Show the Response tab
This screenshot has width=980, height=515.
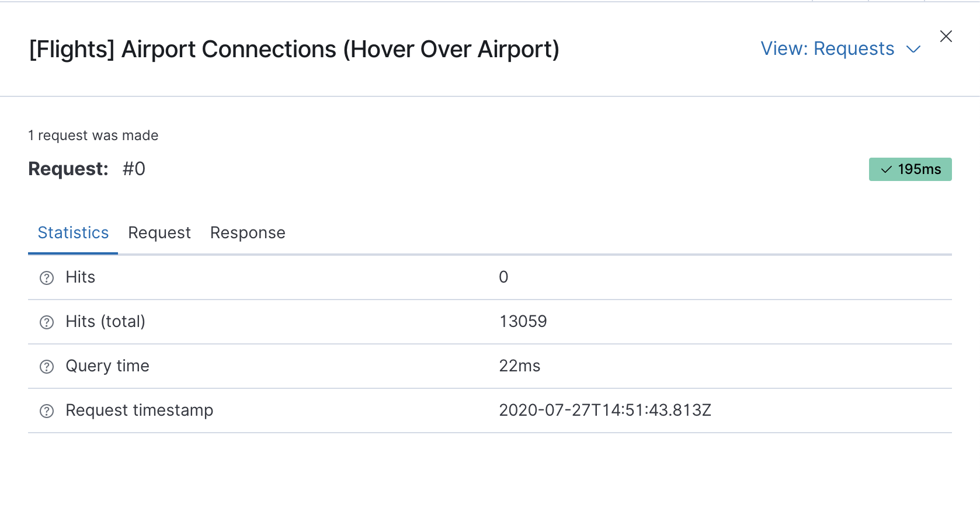pos(248,233)
